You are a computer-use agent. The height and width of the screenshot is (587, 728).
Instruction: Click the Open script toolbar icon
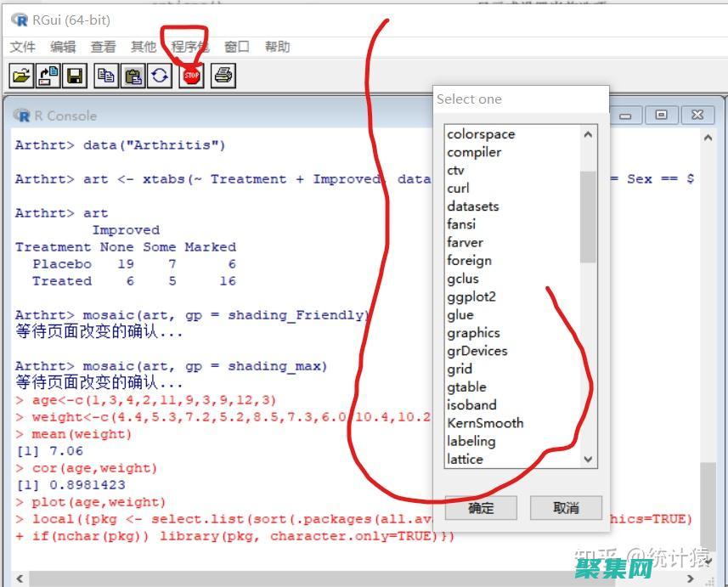[21, 76]
